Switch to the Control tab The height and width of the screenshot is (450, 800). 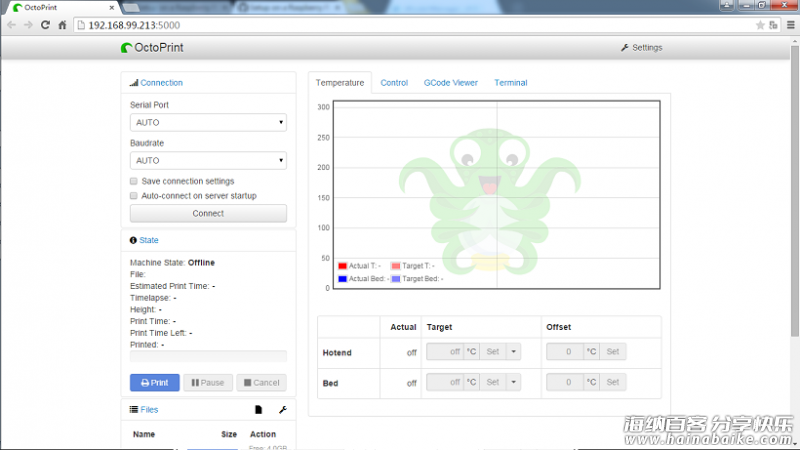(394, 83)
